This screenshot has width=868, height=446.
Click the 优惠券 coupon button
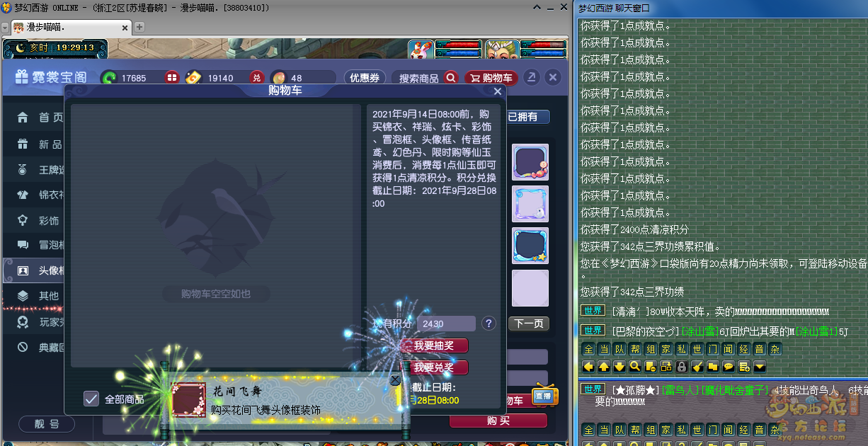pos(364,78)
